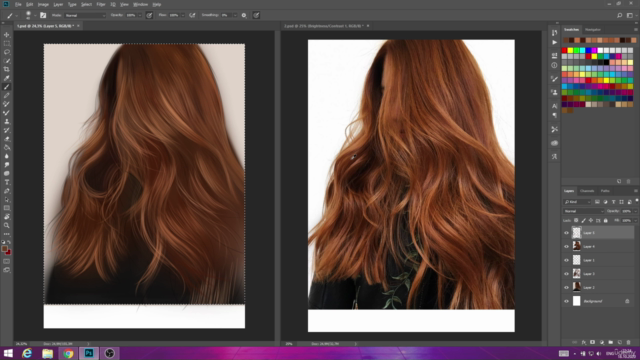Hide the Background layer visibility eye
The image size is (640, 360).
click(x=566, y=301)
